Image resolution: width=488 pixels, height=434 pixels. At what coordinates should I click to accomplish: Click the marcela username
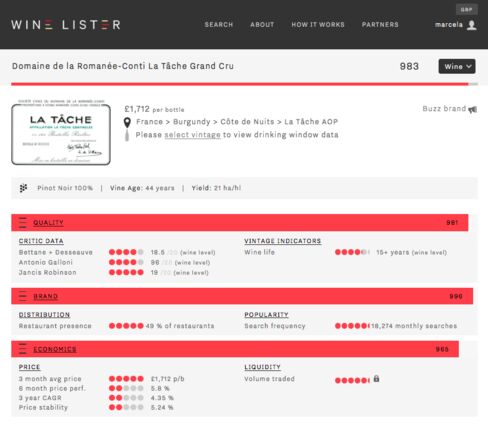[449, 25]
